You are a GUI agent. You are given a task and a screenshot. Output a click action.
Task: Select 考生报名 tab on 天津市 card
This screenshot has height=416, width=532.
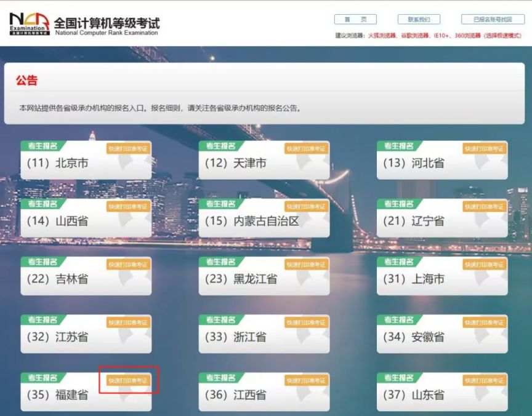(x=220, y=146)
